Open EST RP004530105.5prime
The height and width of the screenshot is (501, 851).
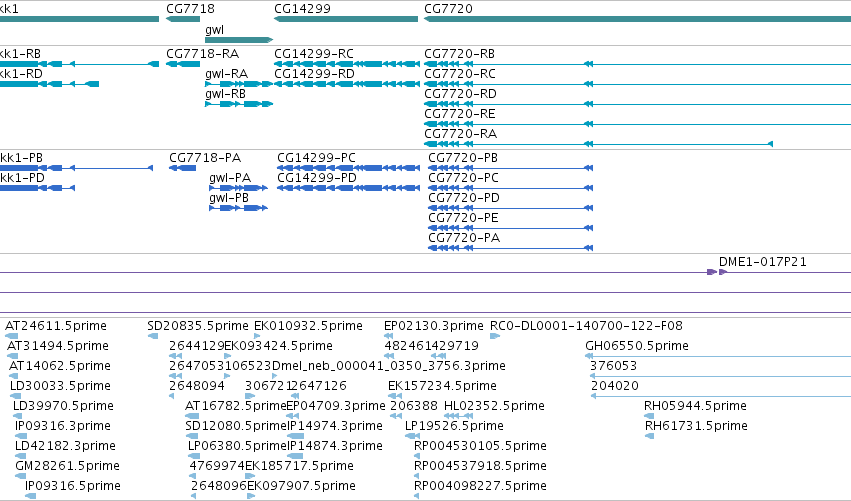(480, 447)
